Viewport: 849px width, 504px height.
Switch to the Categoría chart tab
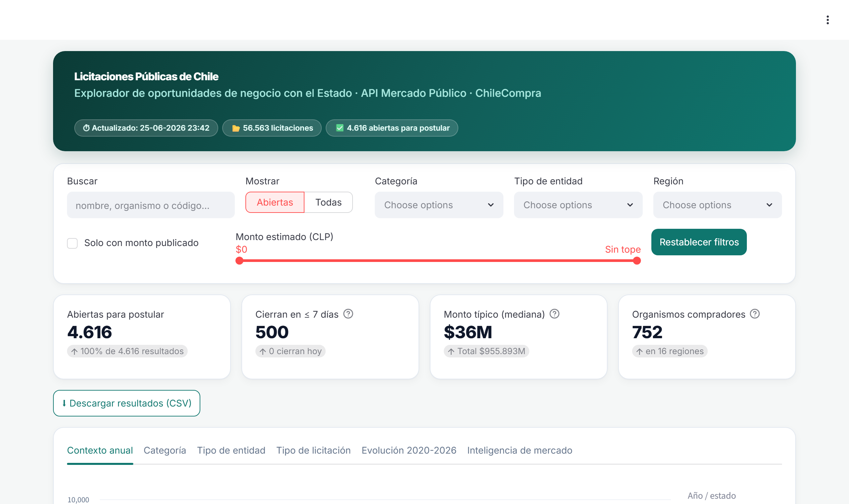(165, 450)
